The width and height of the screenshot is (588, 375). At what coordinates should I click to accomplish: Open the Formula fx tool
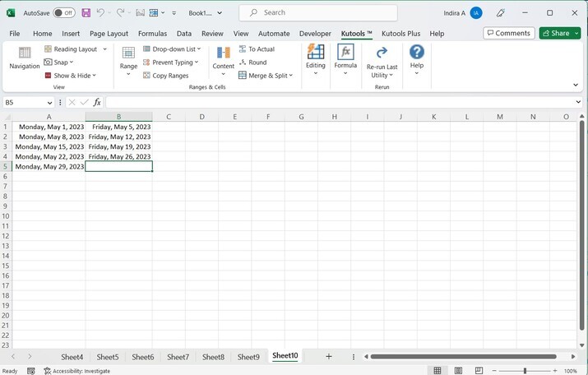345,52
